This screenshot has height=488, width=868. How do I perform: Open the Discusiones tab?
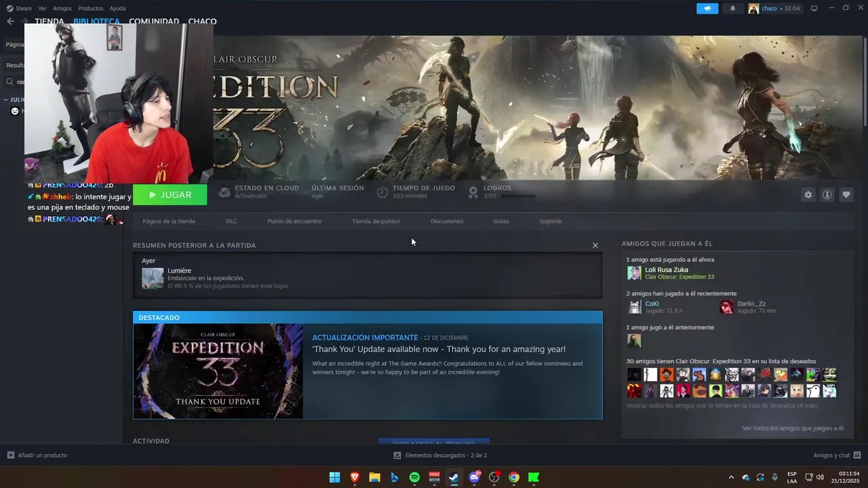pos(447,221)
